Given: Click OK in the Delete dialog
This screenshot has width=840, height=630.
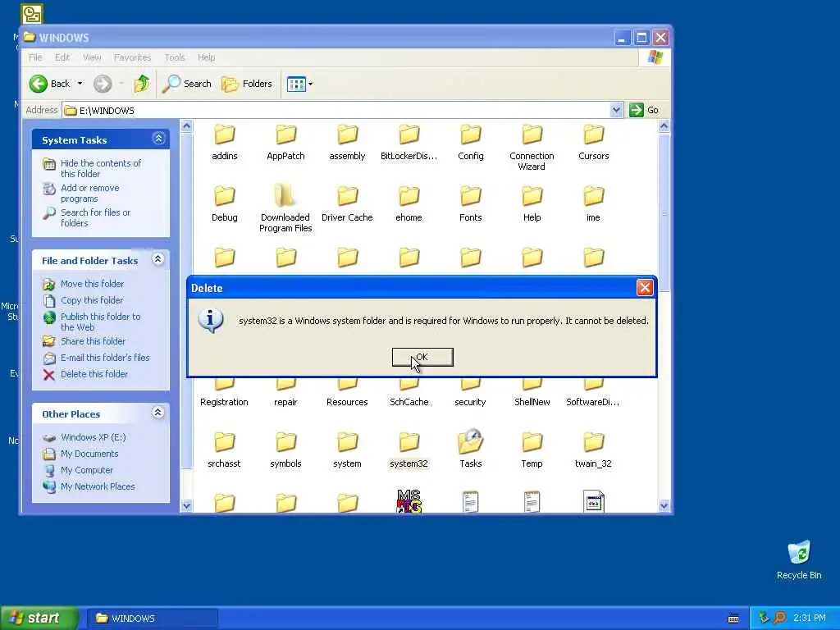Looking at the screenshot, I should pyautogui.click(x=422, y=358).
